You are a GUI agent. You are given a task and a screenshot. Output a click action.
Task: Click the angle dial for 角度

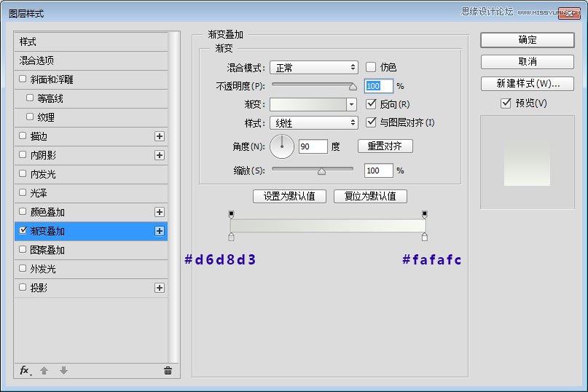pyautogui.click(x=282, y=146)
